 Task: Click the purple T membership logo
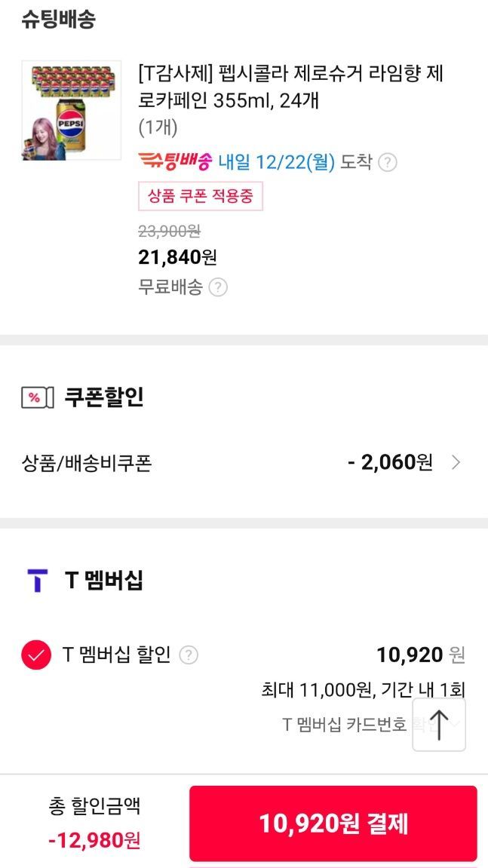(x=37, y=581)
